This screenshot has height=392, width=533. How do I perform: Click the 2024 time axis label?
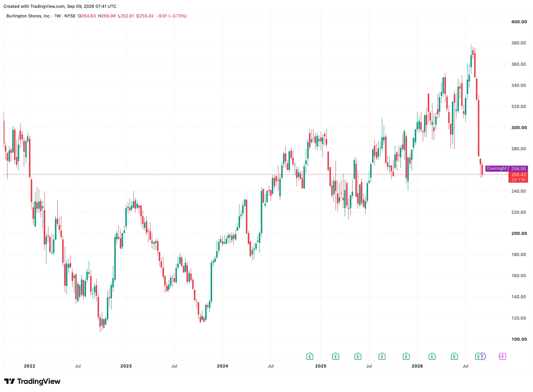pyautogui.click(x=222, y=366)
